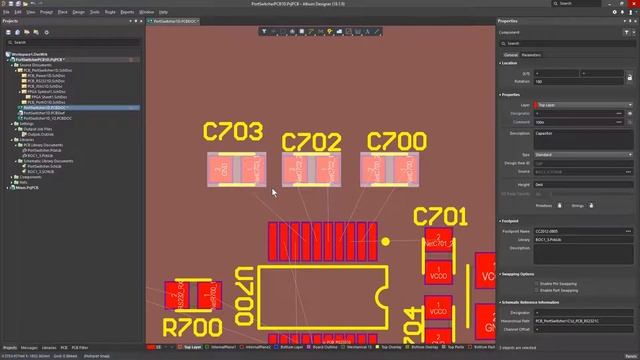This screenshot has width=640, height=360.
Task: Click the Height input field
Action: 583,184
